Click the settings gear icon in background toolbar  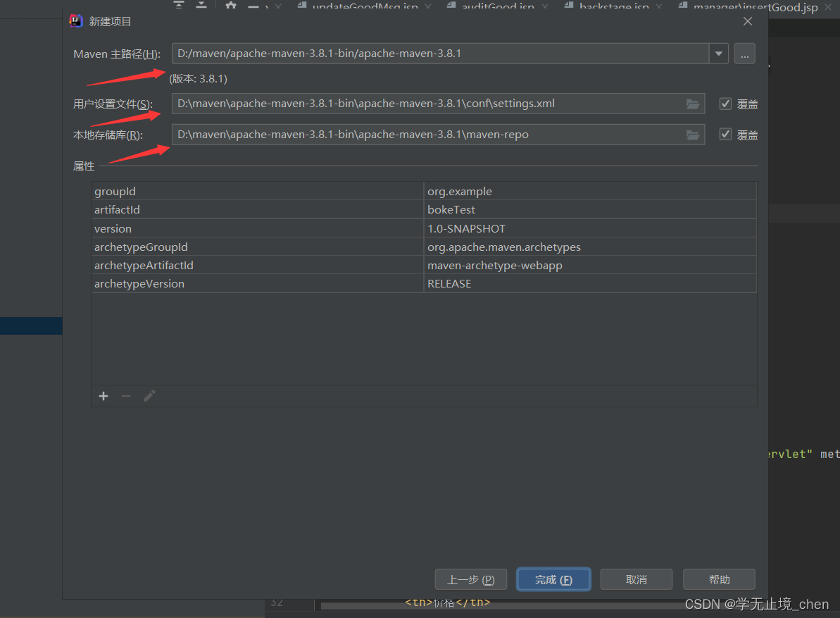(x=231, y=5)
